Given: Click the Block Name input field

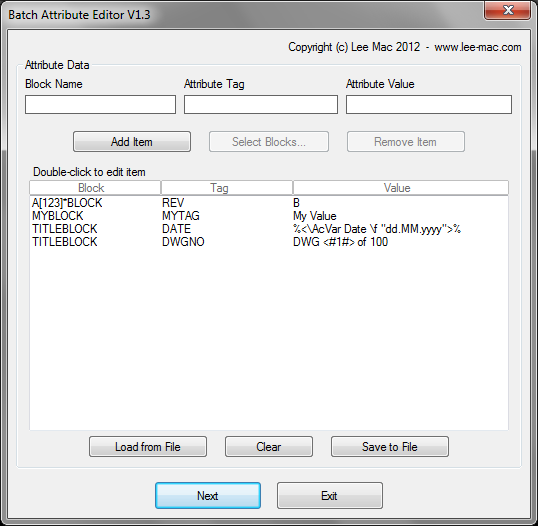Looking at the screenshot, I should (100, 105).
